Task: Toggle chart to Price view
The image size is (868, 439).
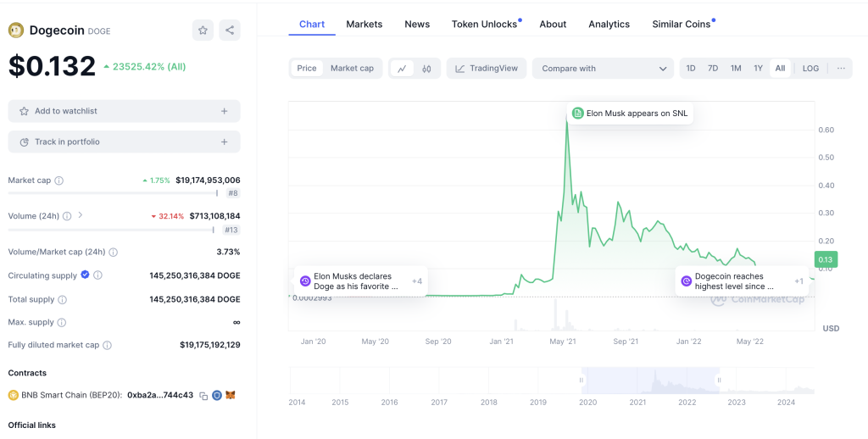Action: 306,69
